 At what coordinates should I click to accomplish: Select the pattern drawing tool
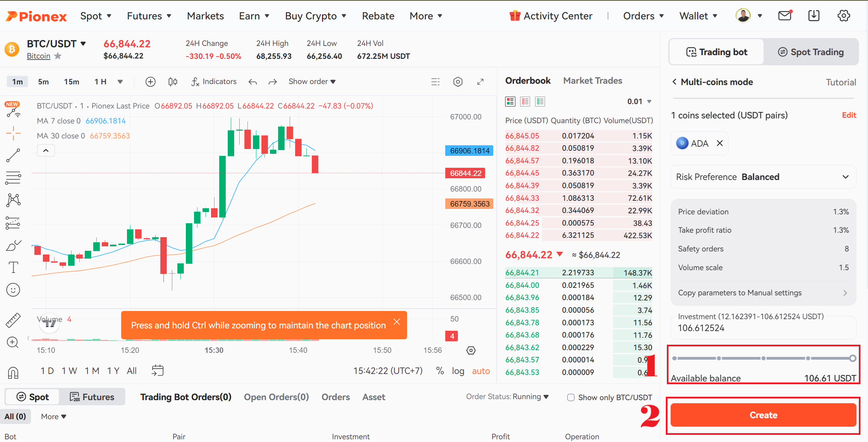(x=13, y=200)
